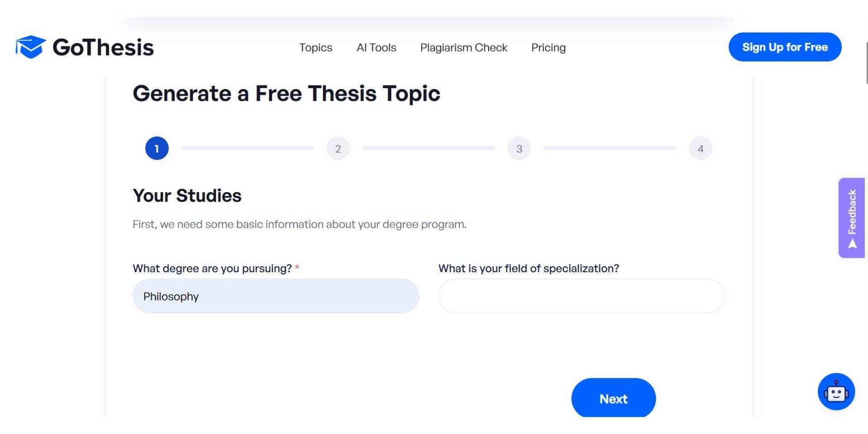The height and width of the screenshot is (434, 868).
Task: Click the Your Studies section heading
Action: pos(187,195)
